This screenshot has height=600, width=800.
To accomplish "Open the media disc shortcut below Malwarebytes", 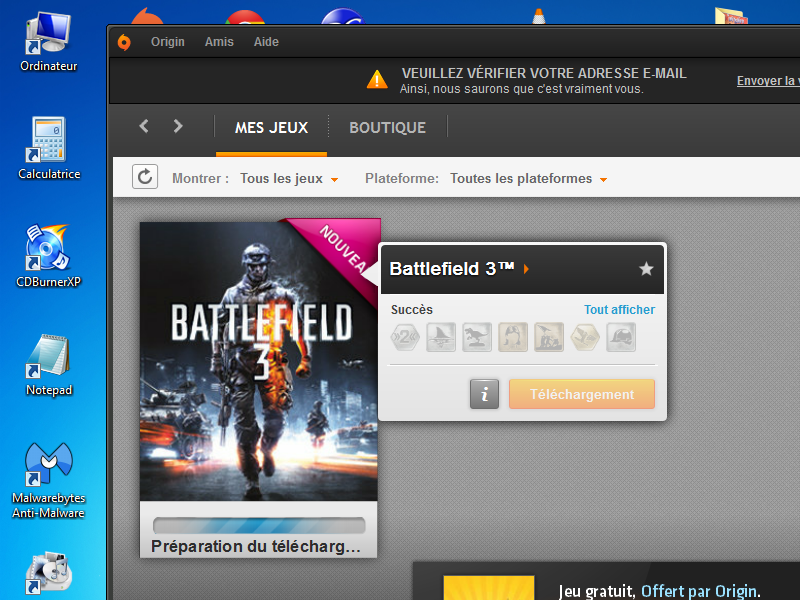I will (x=48, y=574).
